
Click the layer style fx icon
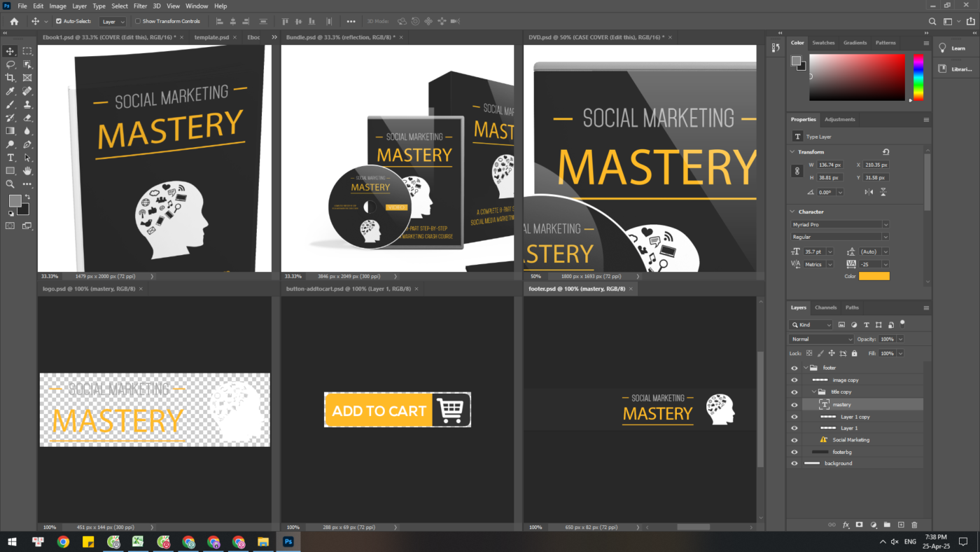(x=846, y=525)
